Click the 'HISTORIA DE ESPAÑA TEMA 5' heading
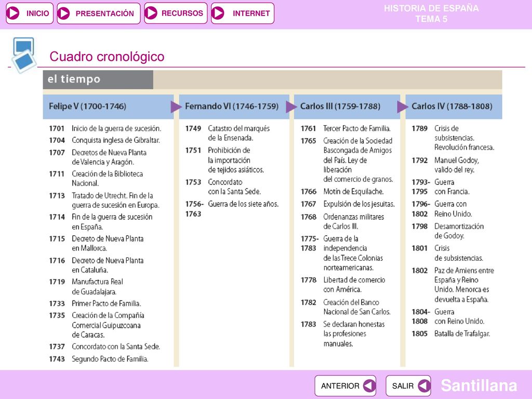532x399 pixels. 431,14
